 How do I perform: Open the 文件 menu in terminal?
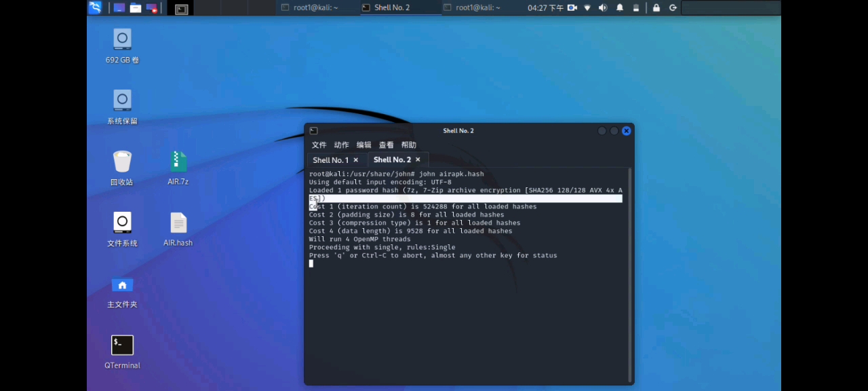coord(319,145)
